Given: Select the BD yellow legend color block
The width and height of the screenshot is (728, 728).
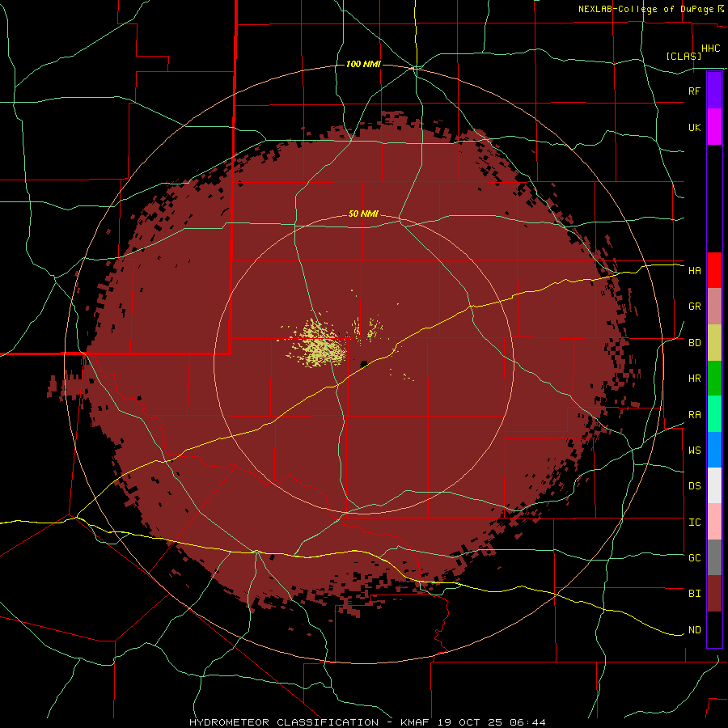Looking at the screenshot, I should click(x=714, y=343).
